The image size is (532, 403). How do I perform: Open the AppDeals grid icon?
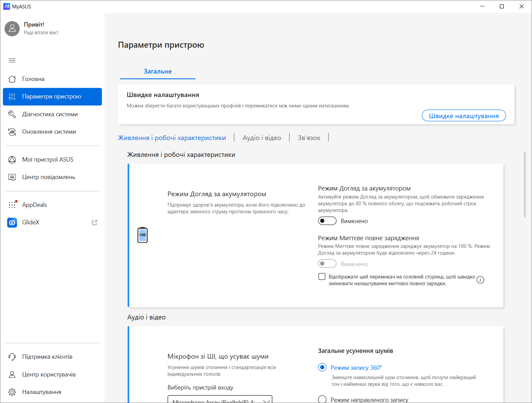point(12,205)
